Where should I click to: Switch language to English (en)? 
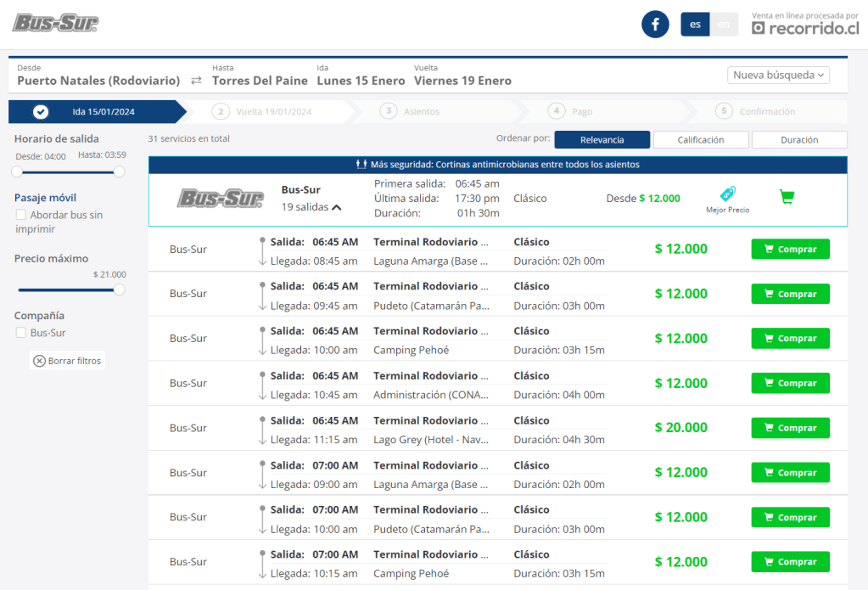723,25
